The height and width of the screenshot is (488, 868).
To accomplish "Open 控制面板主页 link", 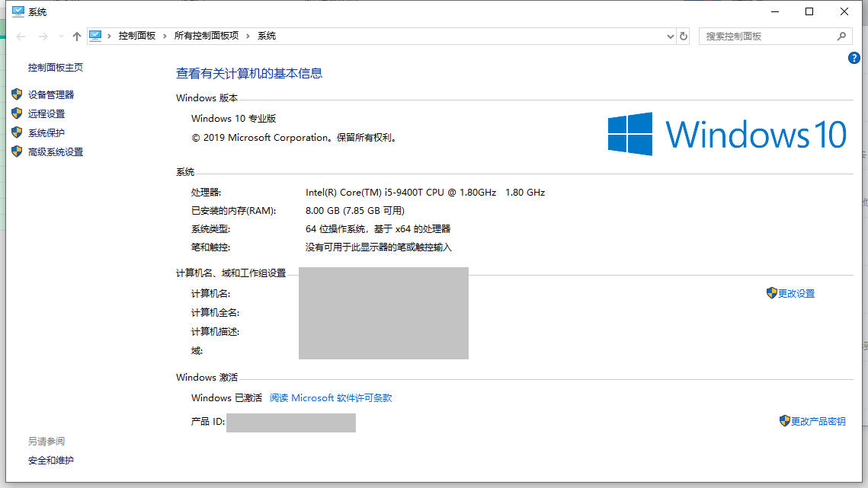I will [x=56, y=68].
